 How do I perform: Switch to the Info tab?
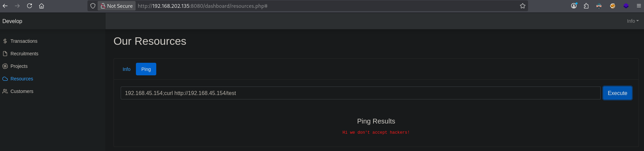126,69
